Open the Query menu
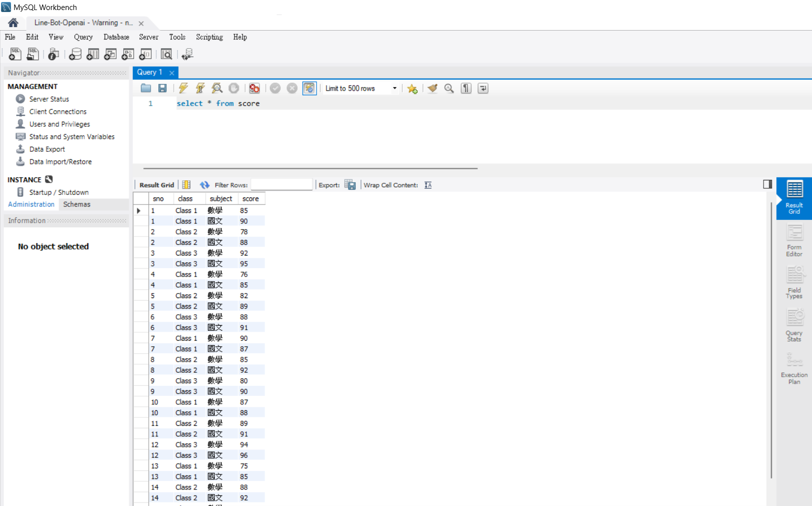 point(83,37)
